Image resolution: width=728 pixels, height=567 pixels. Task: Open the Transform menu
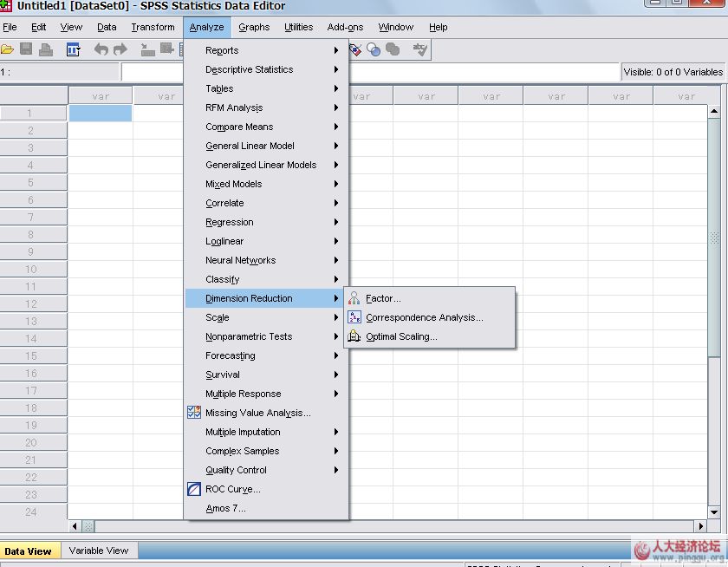tap(153, 27)
